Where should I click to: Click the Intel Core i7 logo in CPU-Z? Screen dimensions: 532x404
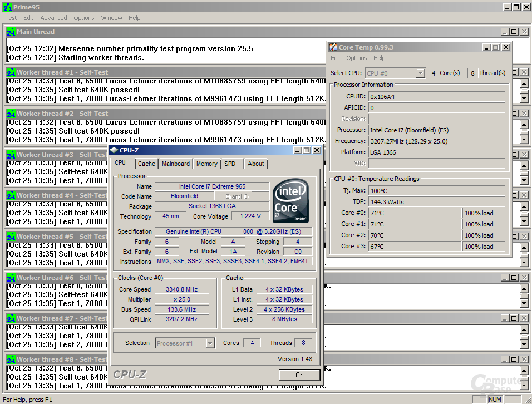tap(291, 200)
